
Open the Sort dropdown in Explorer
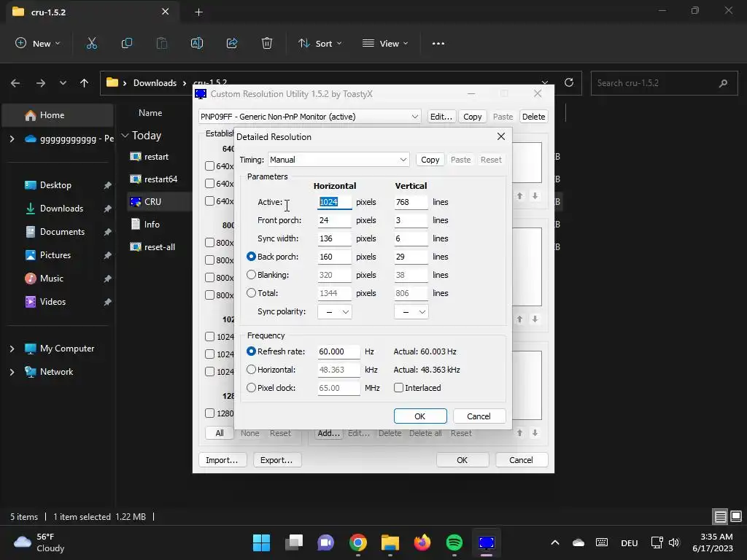320,43
